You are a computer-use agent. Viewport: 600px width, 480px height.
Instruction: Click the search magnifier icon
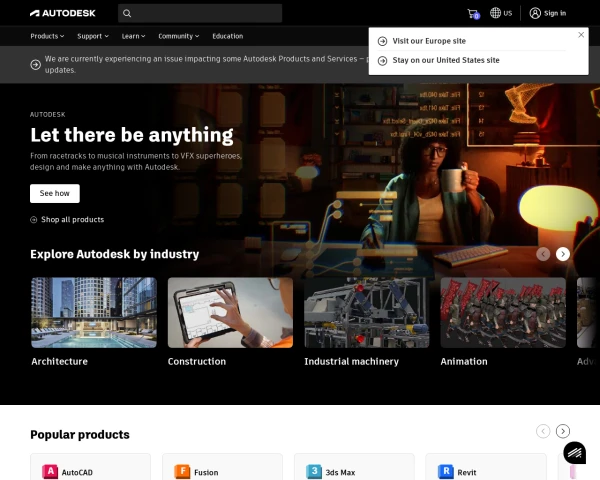pyautogui.click(x=127, y=13)
